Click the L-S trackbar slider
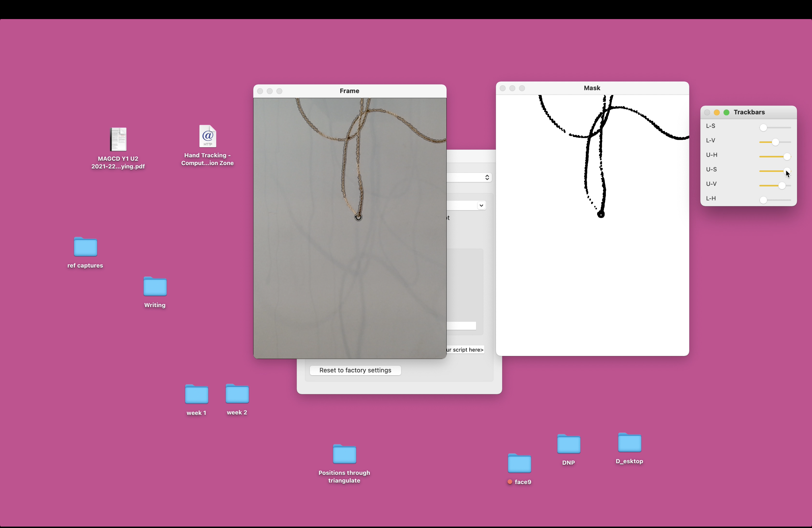This screenshot has height=528, width=812. pyautogui.click(x=763, y=128)
